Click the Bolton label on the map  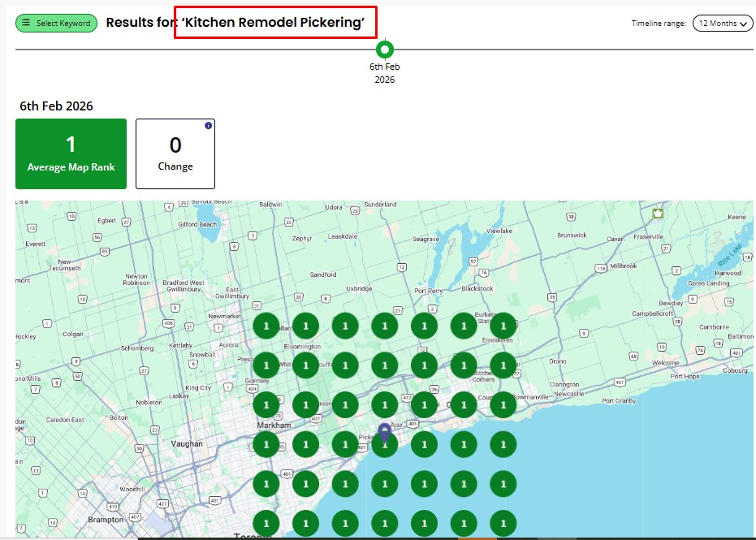point(119,417)
